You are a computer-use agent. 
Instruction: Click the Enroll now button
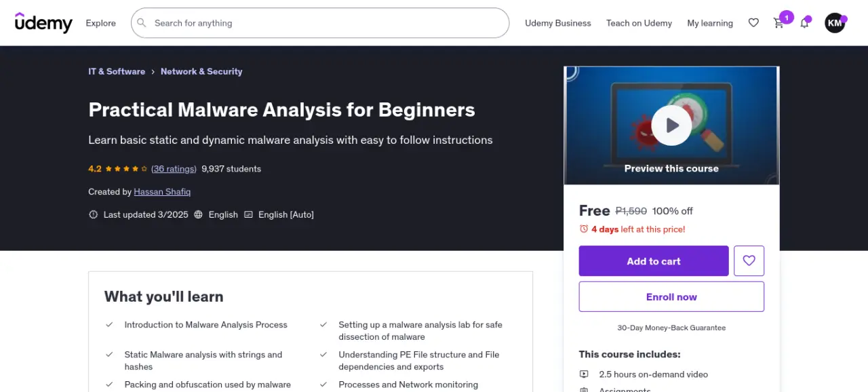[x=671, y=297]
